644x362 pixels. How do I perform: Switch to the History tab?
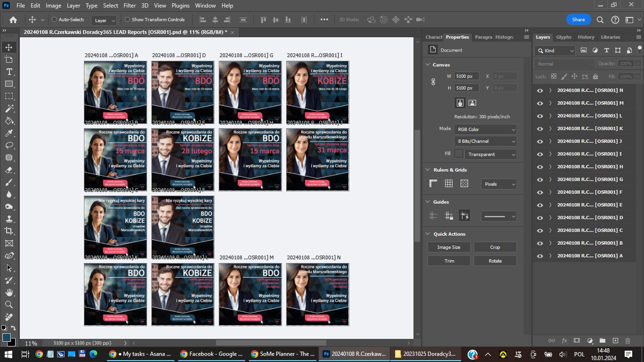click(x=586, y=37)
